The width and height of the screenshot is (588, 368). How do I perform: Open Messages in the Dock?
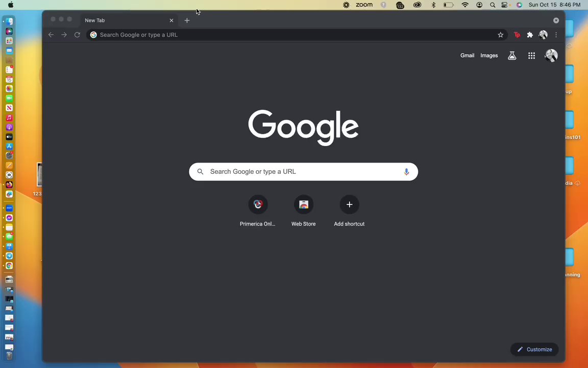coord(9,237)
